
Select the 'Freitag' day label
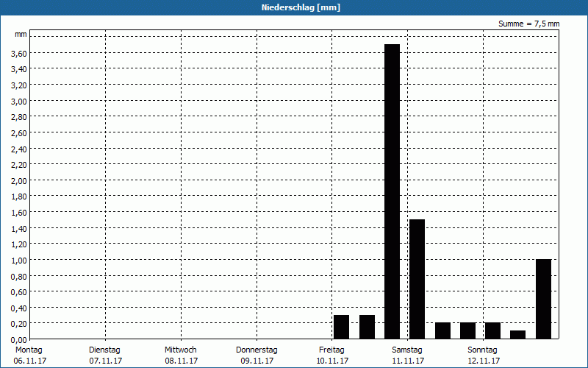pyautogui.click(x=331, y=350)
